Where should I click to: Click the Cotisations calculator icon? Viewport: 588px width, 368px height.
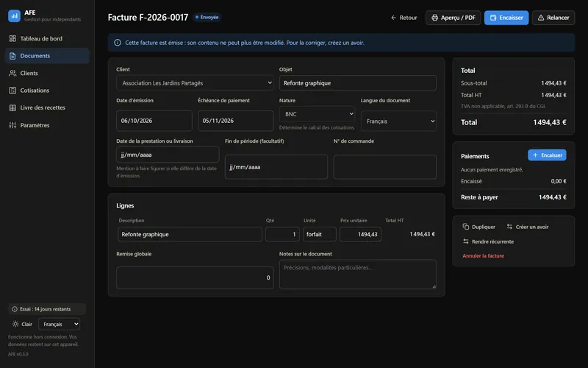(x=12, y=91)
